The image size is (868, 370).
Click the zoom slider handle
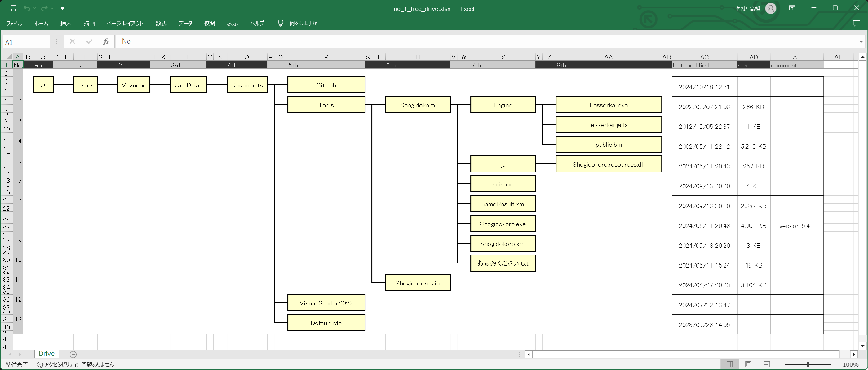pyautogui.click(x=808, y=364)
